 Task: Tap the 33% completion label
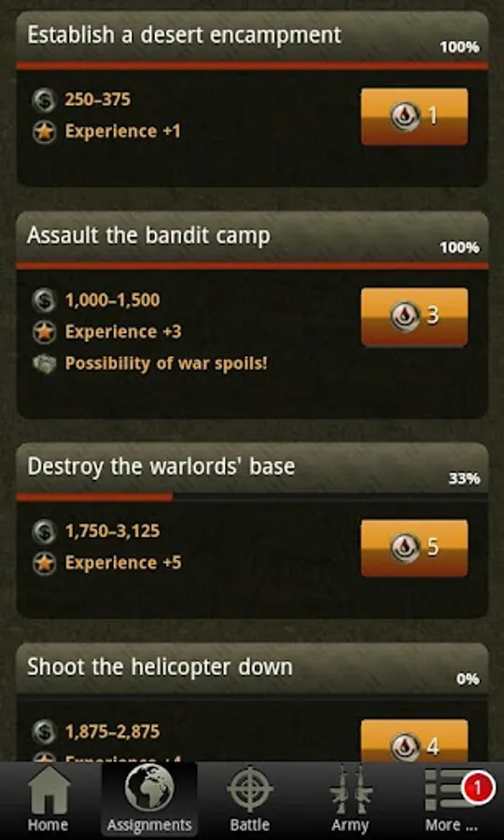[464, 479]
